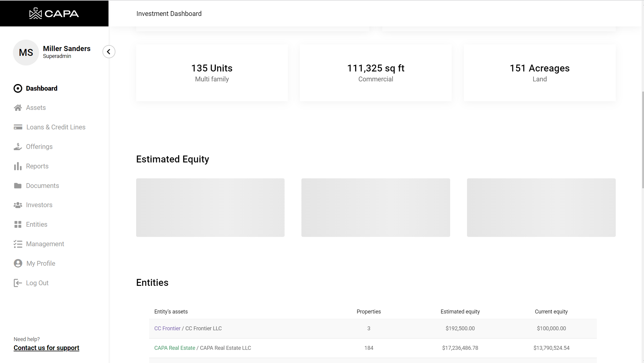This screenshot has height=363, width=644.
Task: Click the Documents folder icon
Action: pos(18,186)
